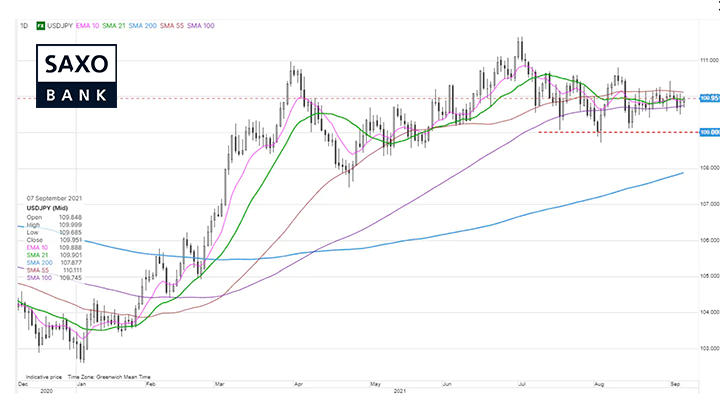The height and width of the screenshot is (403, 720).
Task: Click the 104.000 price axis label
Action: point(709,312)
